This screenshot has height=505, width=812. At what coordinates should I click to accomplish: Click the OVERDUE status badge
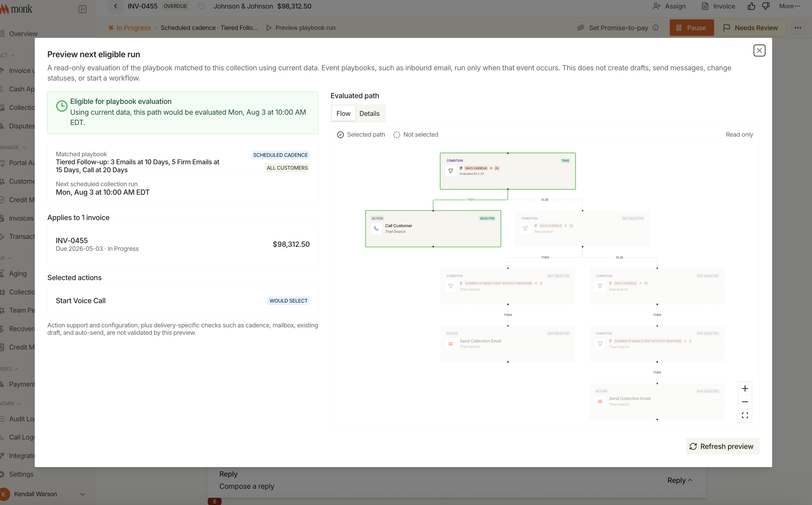click(175, 6)
